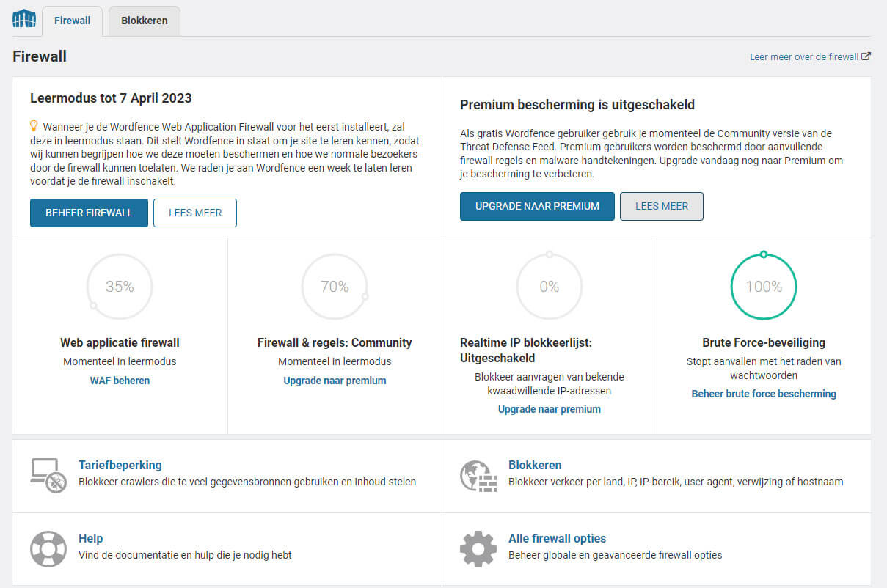The width and height of the screenshot is (887, 588).
Task: Switch to the Blokkeren tab
Action: click(144, 21)
